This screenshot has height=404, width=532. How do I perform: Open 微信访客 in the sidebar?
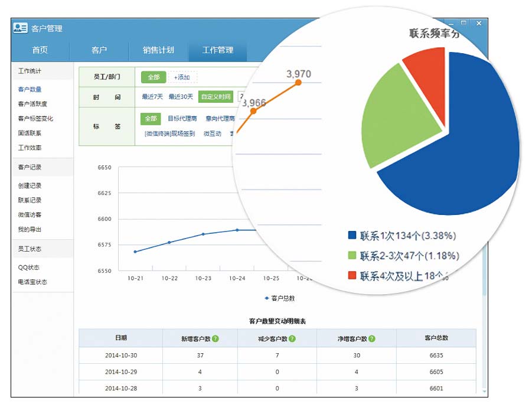click(30, 215)
